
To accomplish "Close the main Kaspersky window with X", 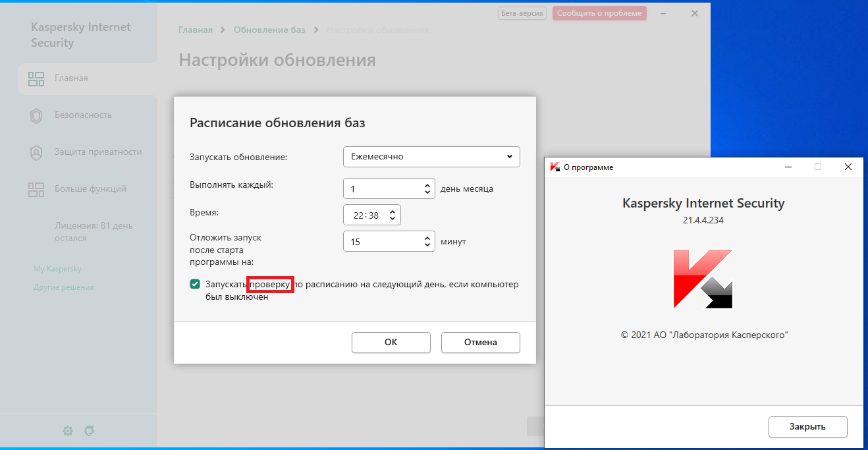I will [695, 13].
